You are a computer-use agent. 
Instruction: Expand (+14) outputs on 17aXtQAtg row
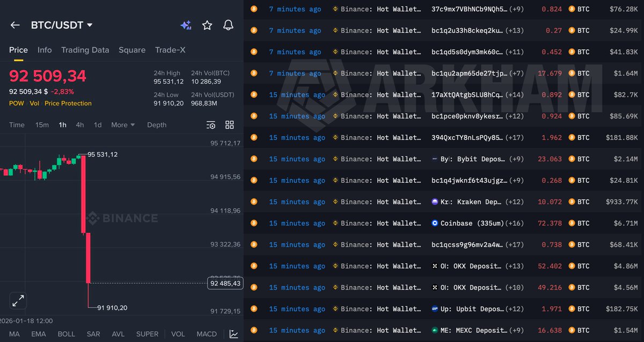(515, 95)
